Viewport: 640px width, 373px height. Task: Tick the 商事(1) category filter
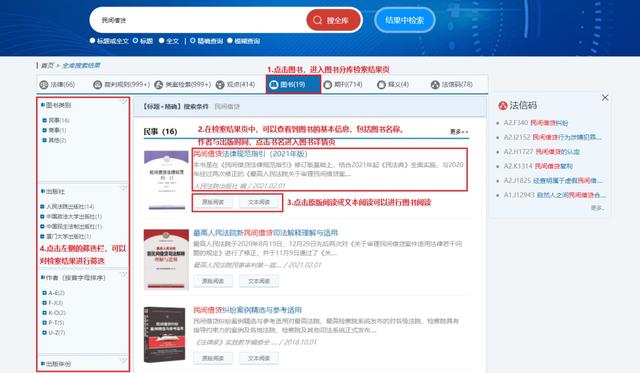pos(44,130)
